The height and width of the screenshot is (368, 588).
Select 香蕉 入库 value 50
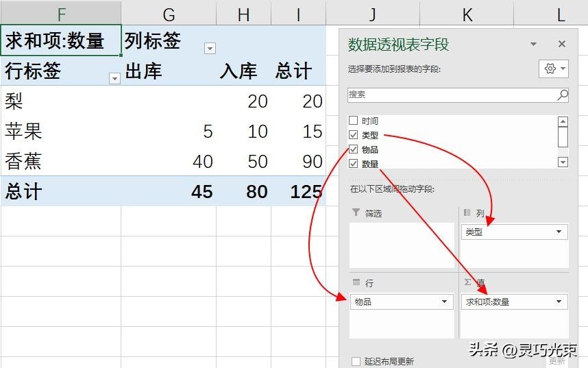(244, 161)
